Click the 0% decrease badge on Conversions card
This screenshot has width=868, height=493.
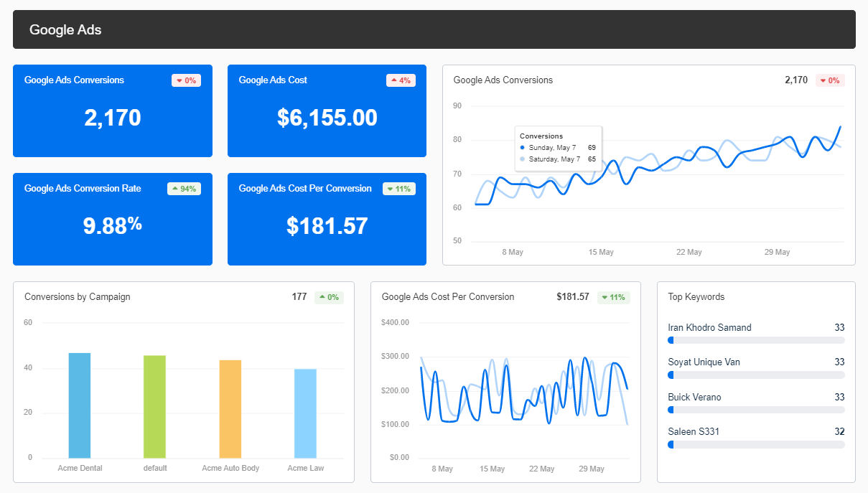click(186, 80)
